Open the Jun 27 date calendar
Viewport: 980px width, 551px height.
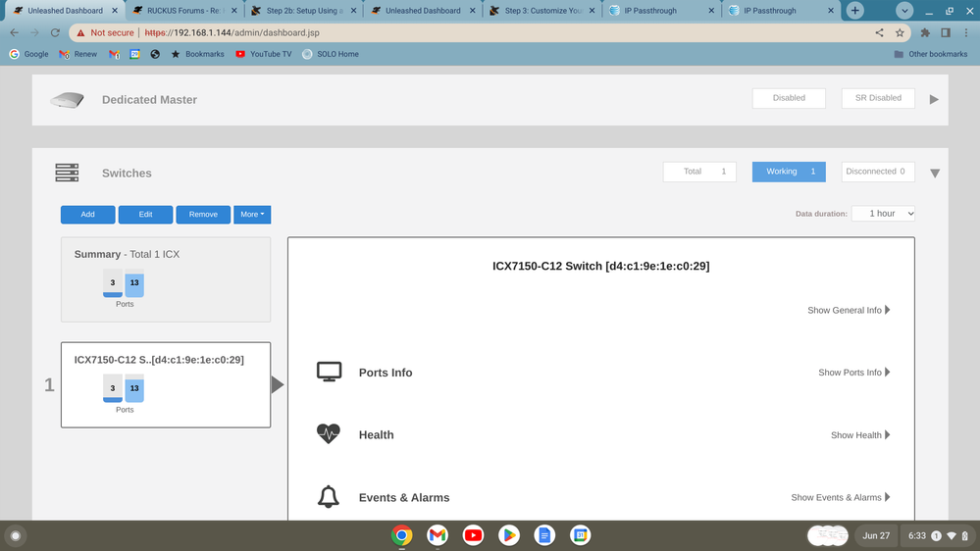pos(876,535)
